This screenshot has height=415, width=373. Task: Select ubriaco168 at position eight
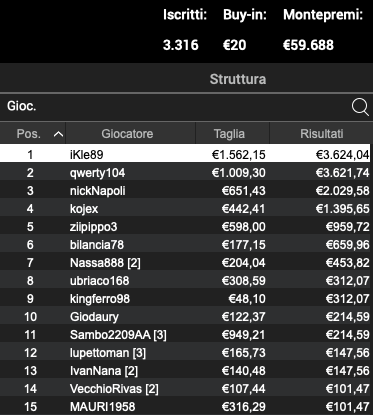186,280
